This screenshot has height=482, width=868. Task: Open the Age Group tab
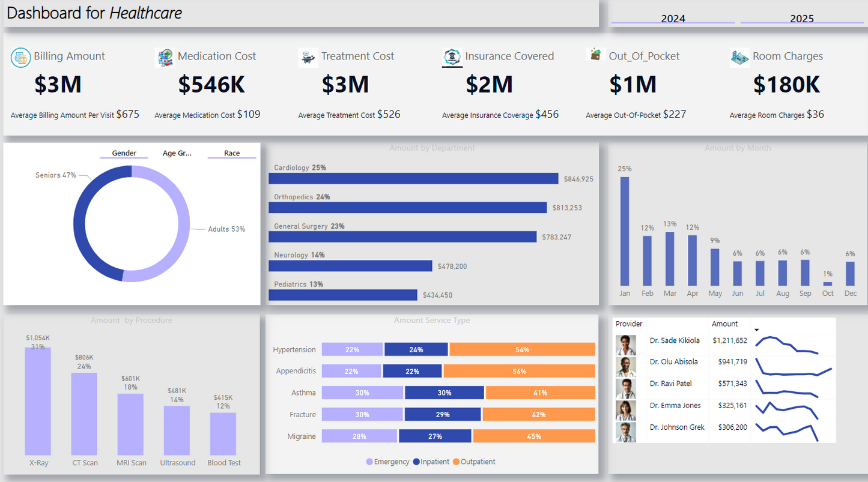pyautogui.click(x=177, y=153)
